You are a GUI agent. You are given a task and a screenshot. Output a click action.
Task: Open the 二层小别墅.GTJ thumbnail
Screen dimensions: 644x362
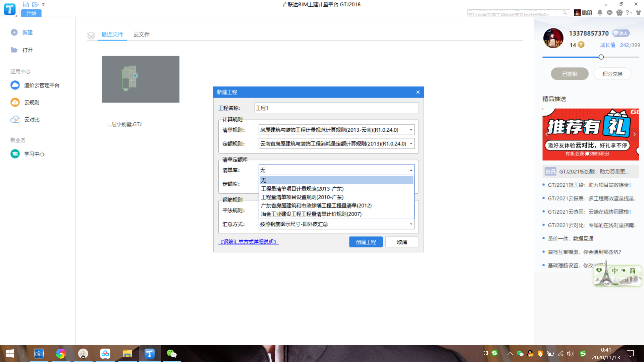[x=141, y=79]
